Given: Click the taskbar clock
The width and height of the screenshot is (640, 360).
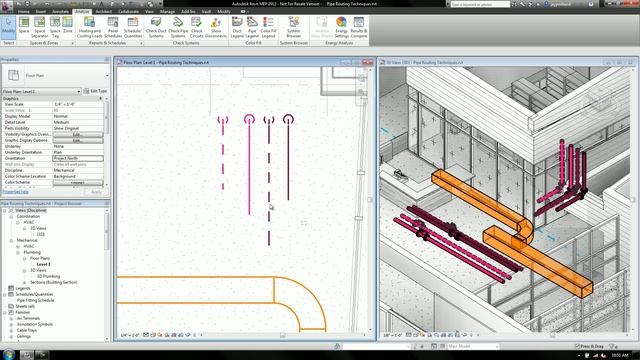Looking at the screenshot, I should (619, 355).
